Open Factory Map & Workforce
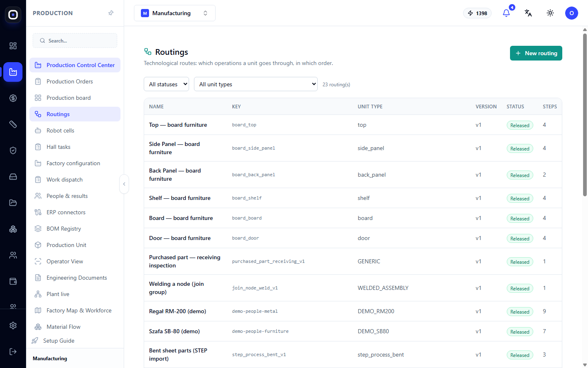This screenshot has height=368, width=588. click(75, 310)
